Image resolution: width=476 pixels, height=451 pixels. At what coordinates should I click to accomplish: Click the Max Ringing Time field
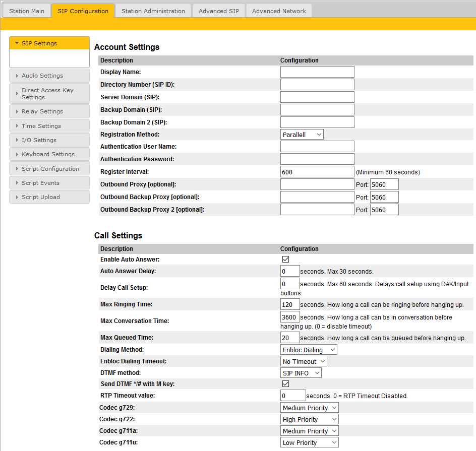pyautogui.click(x=290, y=304)
